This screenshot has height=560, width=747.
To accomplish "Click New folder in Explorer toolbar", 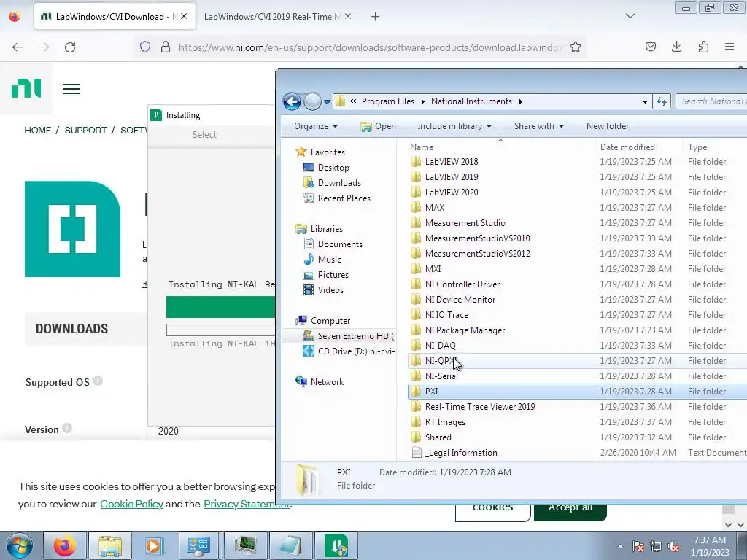I will pos(608,126).
